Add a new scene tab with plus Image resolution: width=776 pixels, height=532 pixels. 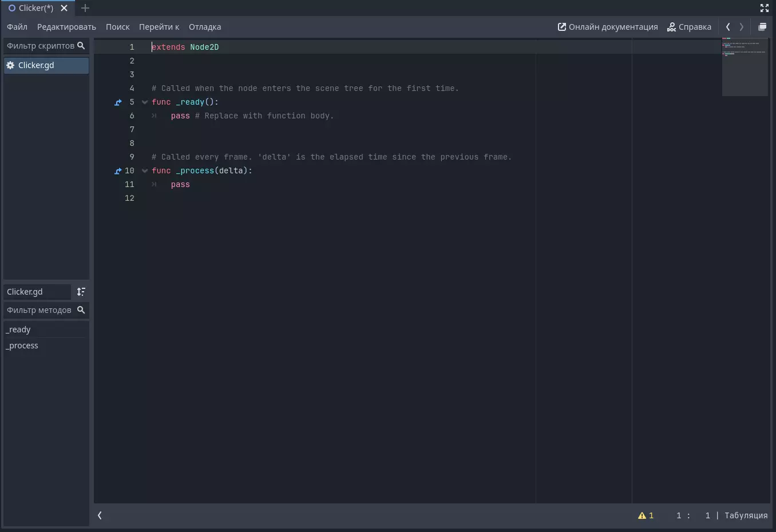click(x=85, y=8)
